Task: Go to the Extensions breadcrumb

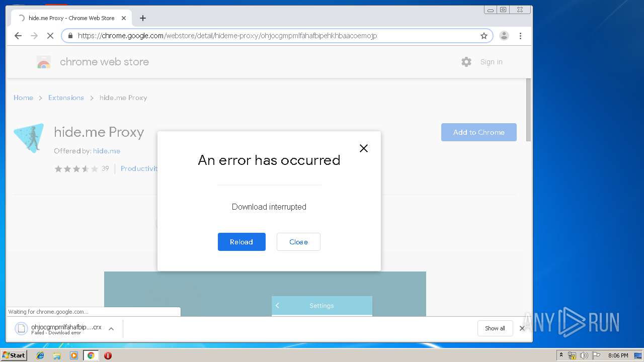Action: click(x=66, y=98)
